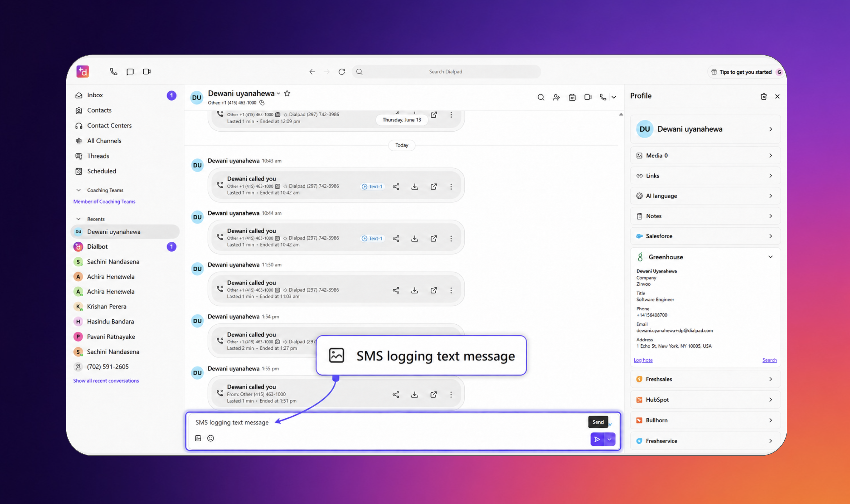This screenshot has height=504, width=850.
Task: Collapse the Recents section
Action: click(x=78, y=219)
